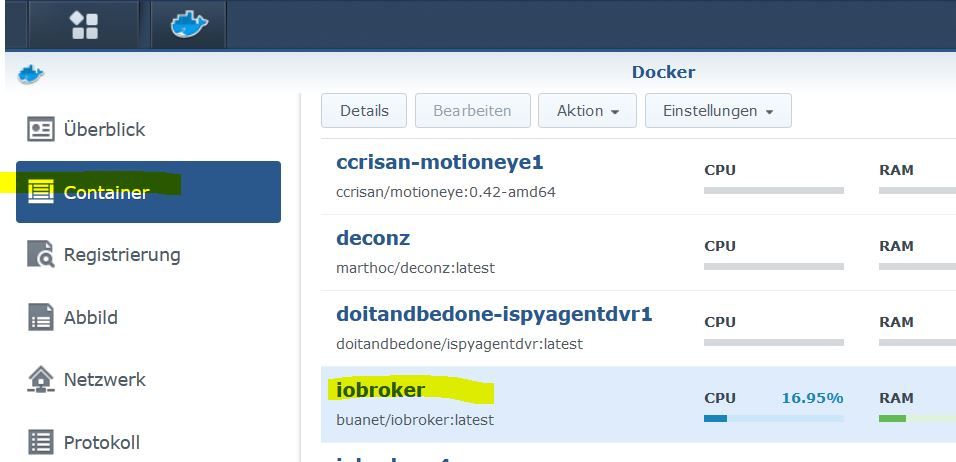Click the Docker logo in the window title bar
Viewport: 956px width, 462px height.
click(x=30, y=74)
